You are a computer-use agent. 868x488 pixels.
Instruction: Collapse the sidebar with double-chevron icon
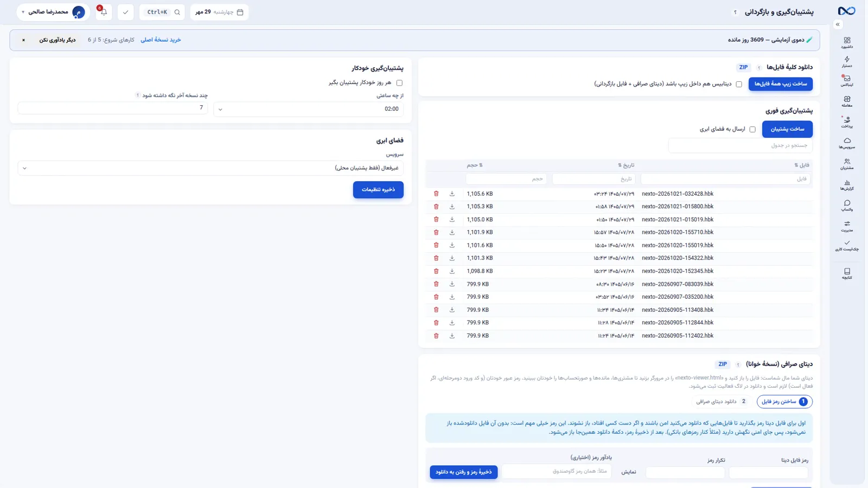(x=838, y=24)
